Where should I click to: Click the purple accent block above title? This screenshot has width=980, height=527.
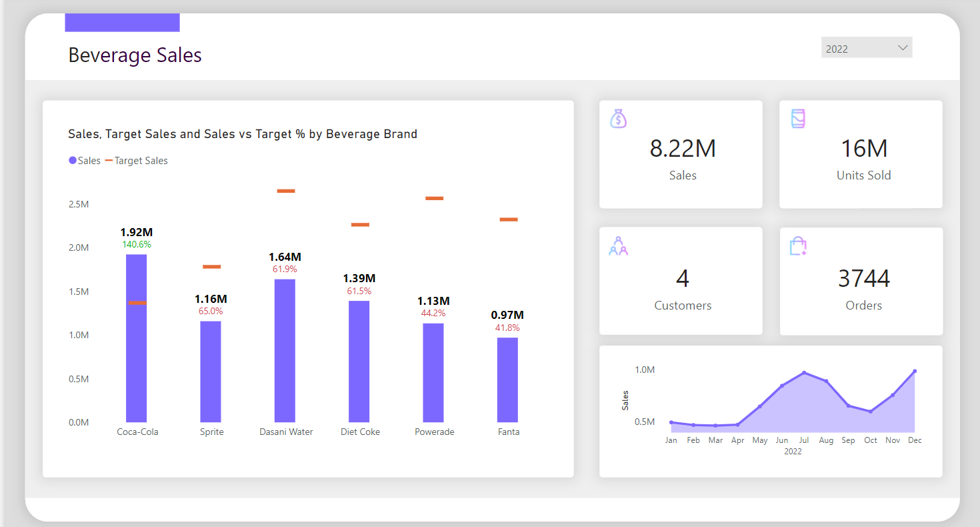pos(122,22)
